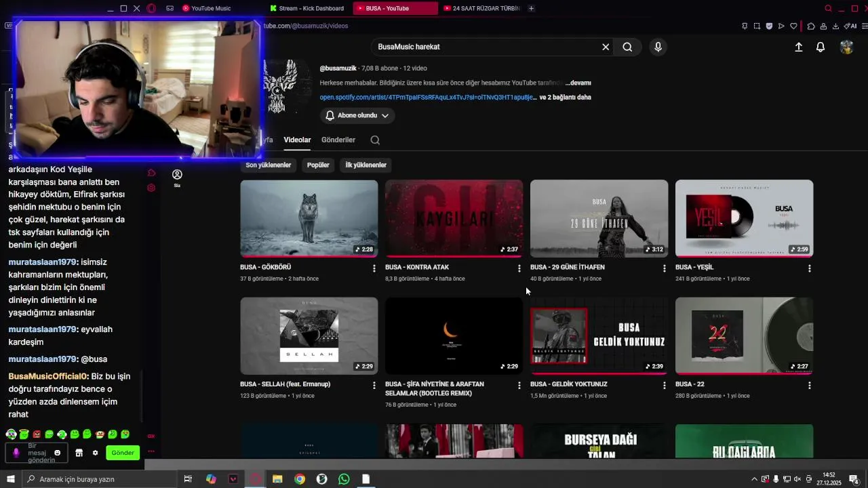The image size is (868, 488).
Task: Open the chat settings gear icon
Action: 95,453
